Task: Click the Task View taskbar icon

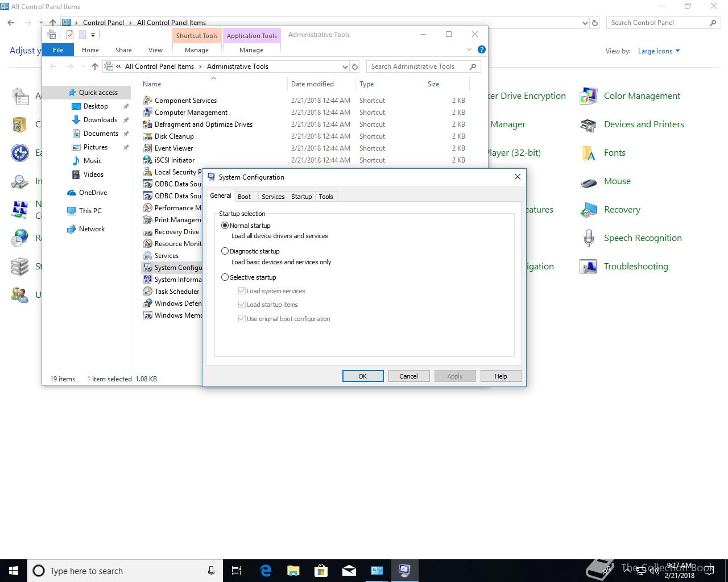Action: tap(237, 571)
